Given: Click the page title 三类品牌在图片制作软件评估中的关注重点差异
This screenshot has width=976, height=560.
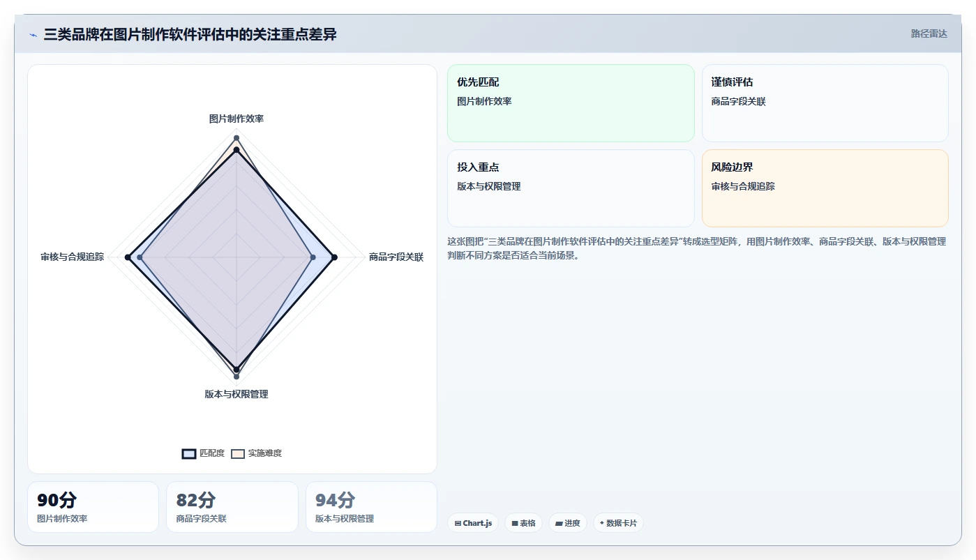Looking at the screenshot, I should (190, 34).
